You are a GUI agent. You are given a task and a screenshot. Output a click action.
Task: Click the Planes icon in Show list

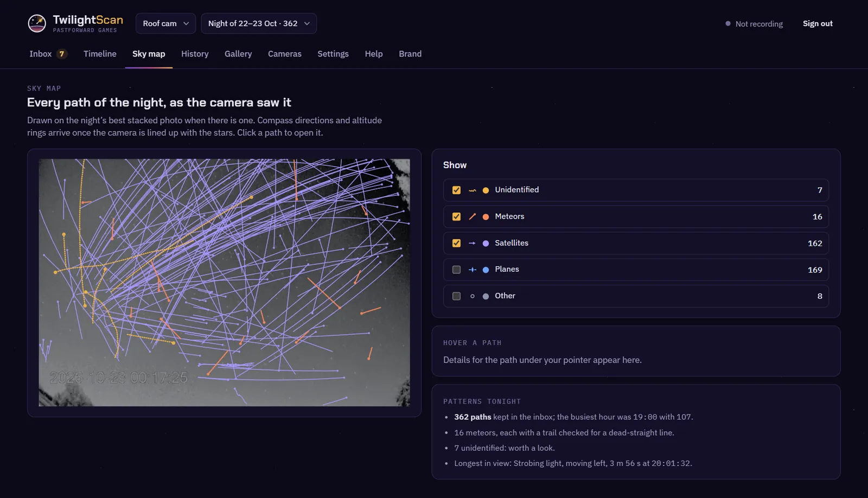(x=473, y=270)
